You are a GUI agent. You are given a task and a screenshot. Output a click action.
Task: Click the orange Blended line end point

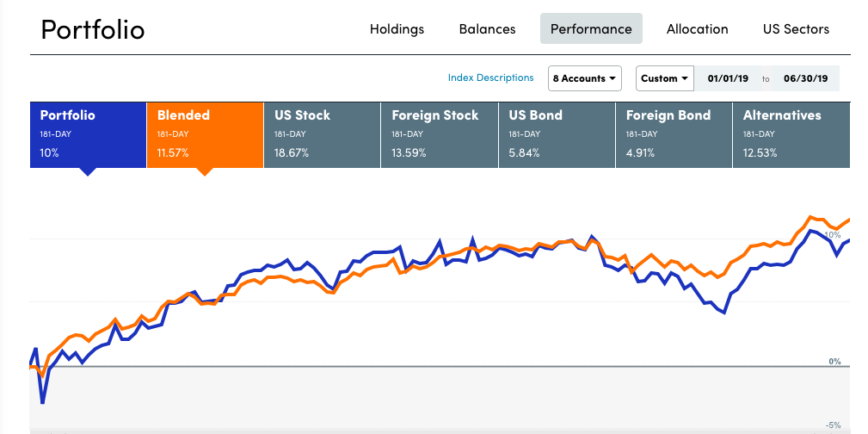(x=848, y=220)
